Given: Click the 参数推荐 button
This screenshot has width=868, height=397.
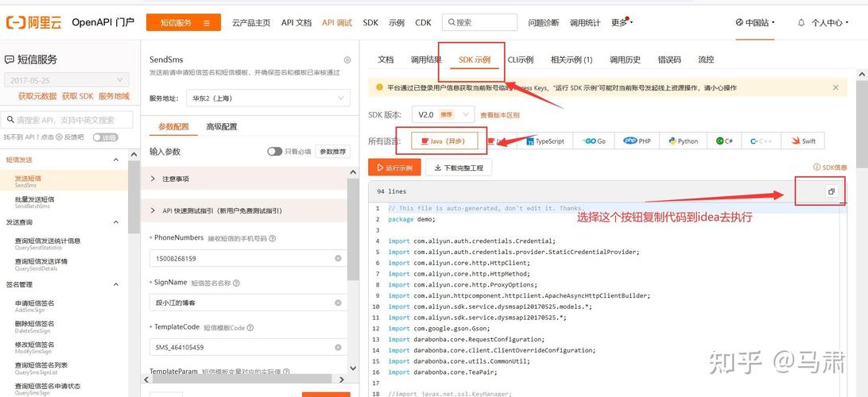Looking at the screenshot, I should point(333,152).
